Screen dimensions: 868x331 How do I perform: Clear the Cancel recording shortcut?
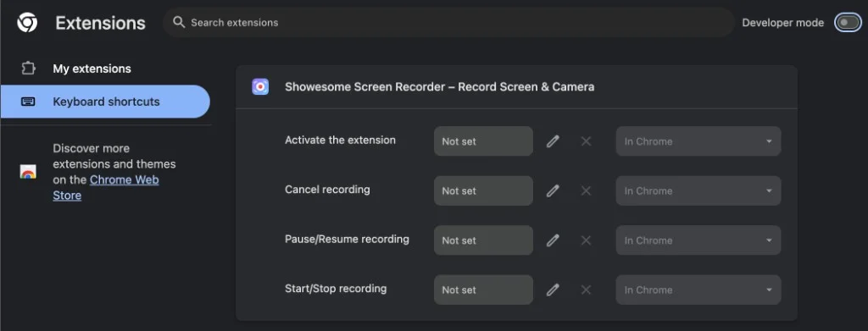coord(586,191)
